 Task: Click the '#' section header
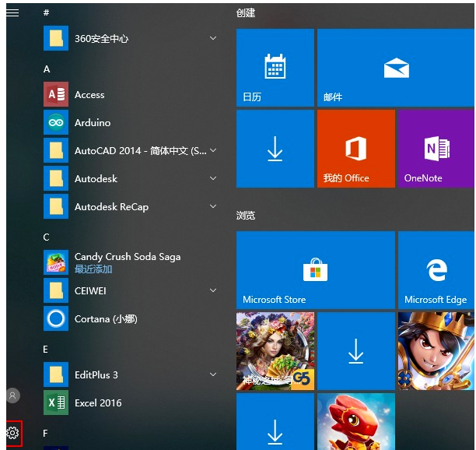pos(46,12)
